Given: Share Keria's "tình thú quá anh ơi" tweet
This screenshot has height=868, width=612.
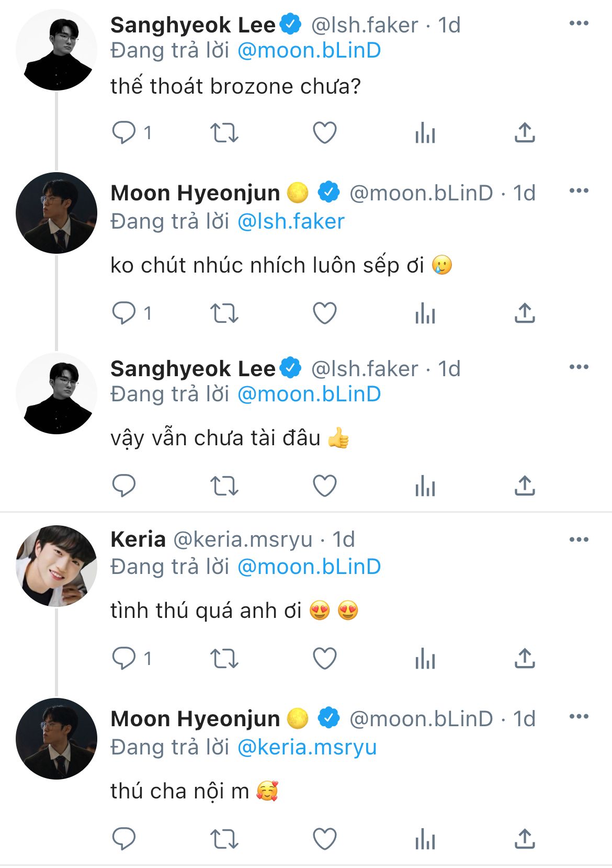Looking at the screenshot, I should click(x=525, y=658).
